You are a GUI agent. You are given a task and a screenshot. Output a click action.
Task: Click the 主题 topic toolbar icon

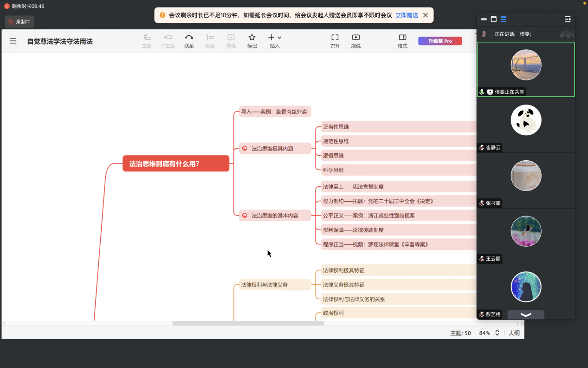click(x=147, y=41)
